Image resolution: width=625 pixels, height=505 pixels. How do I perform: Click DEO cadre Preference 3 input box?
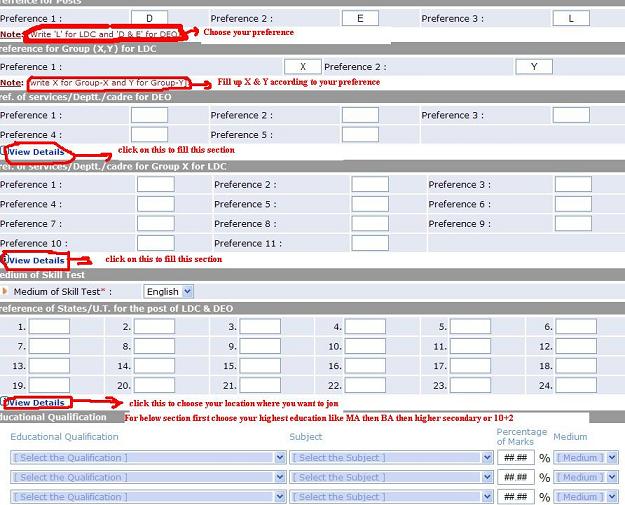point(571,115)
